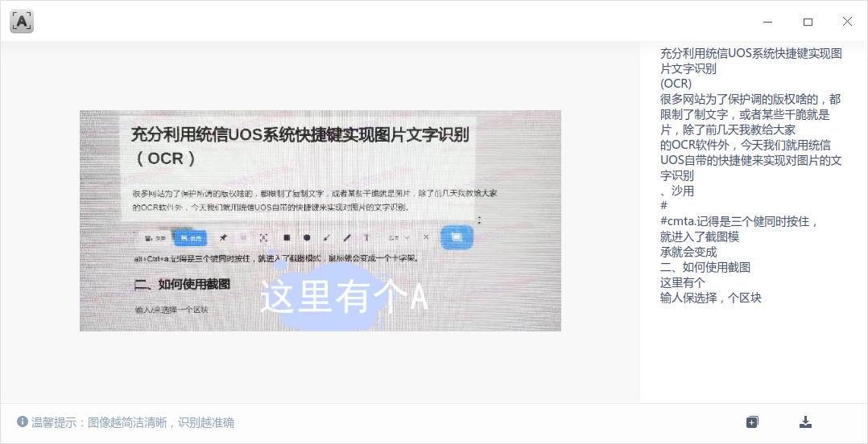Click the tip text 图像越简洁清晰，识别越准确
868x444 pixels.
coord(161,422)
